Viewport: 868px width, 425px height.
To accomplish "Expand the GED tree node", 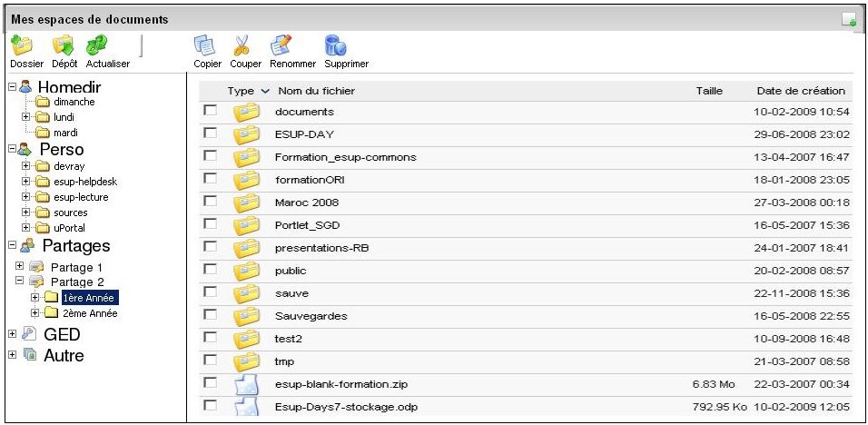I will (13, 335).
